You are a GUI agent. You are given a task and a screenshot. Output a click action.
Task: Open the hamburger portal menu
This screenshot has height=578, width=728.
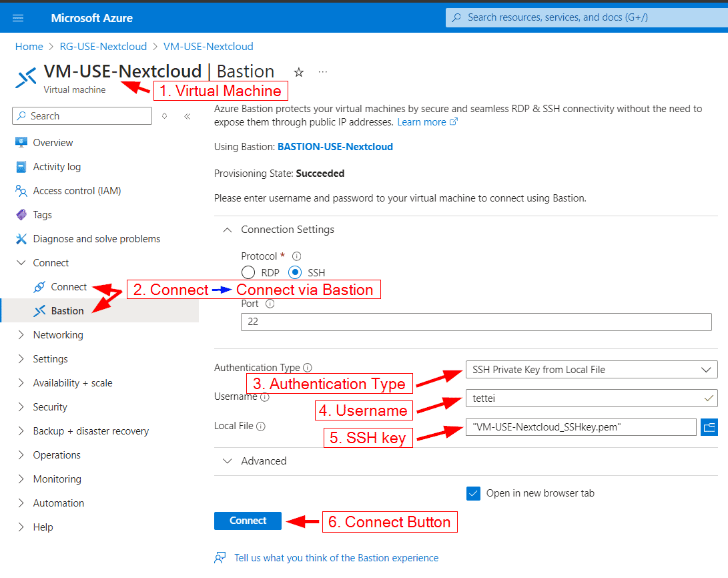point(18,18)
